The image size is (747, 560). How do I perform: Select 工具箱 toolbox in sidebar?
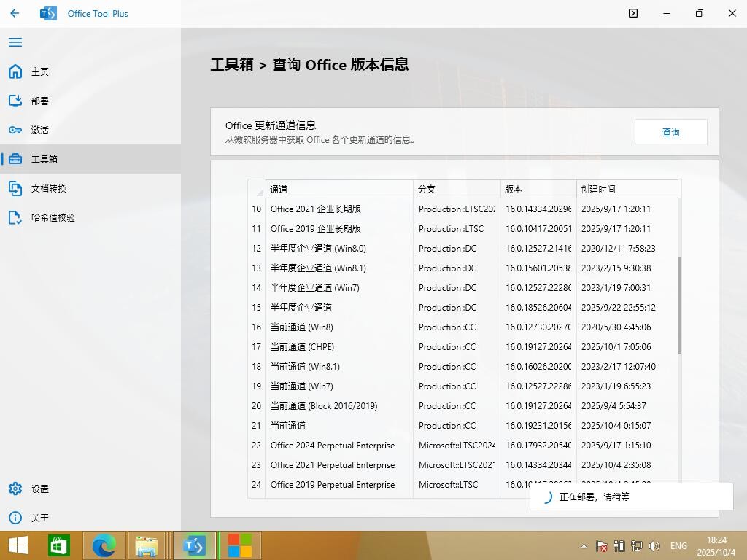44,159
